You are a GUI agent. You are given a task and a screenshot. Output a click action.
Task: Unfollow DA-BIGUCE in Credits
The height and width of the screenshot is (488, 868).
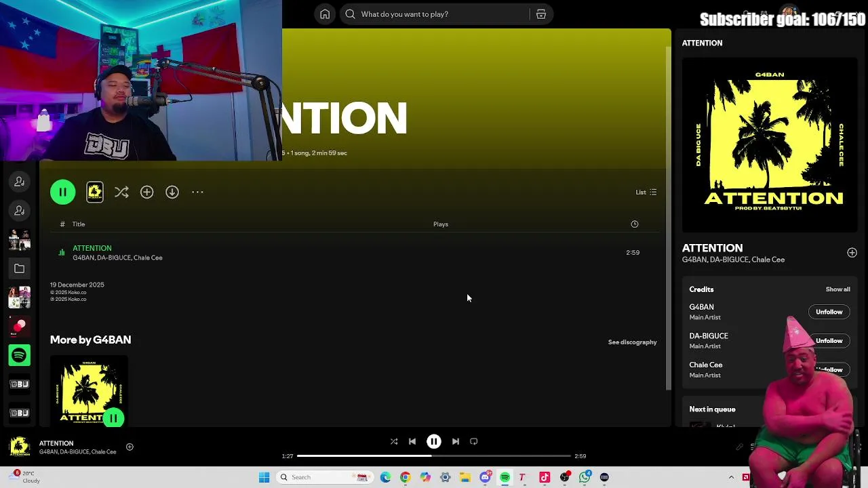829,341
